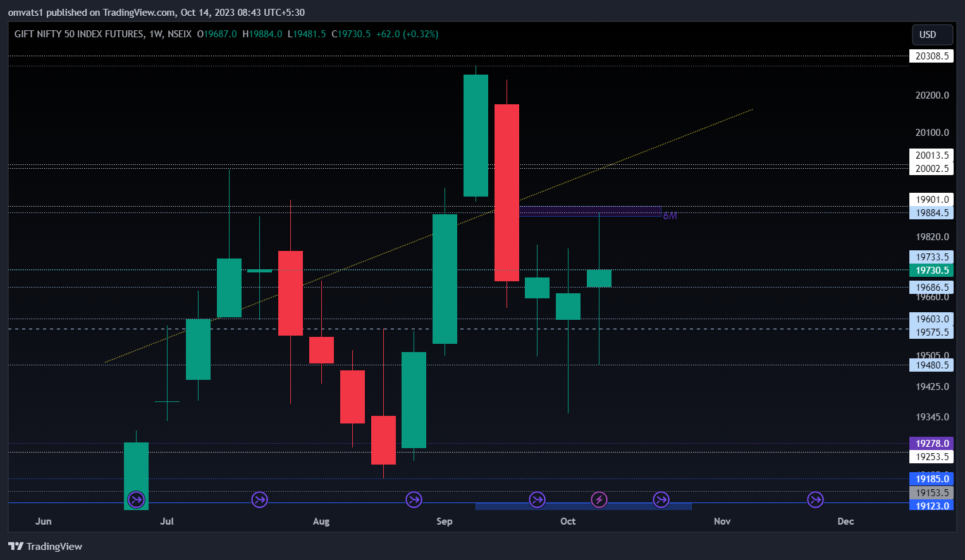This screenshot has height=560, width=965.
Task: Click the green 19730.5 current price label
Action: point(931,271)
